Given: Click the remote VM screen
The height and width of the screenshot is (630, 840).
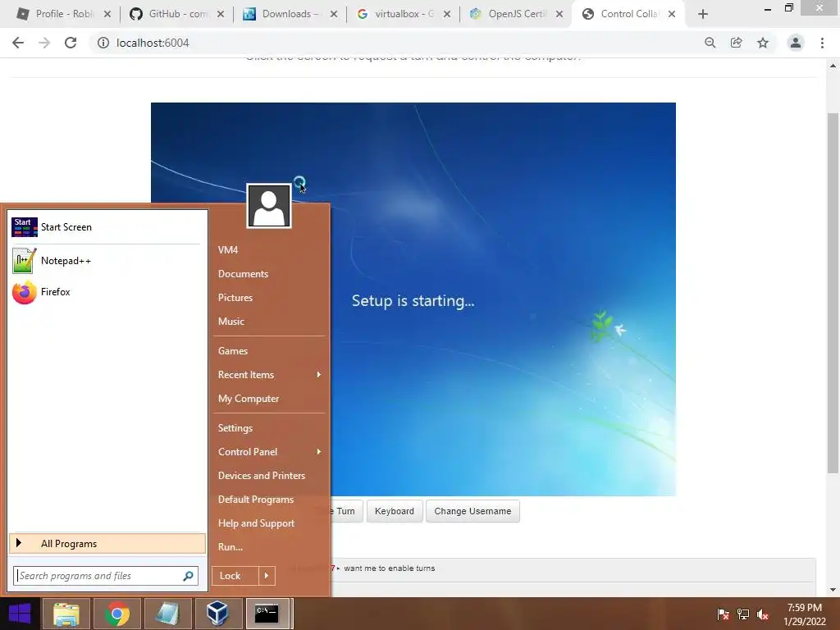Looking at the screenshot, I should 413,299.
